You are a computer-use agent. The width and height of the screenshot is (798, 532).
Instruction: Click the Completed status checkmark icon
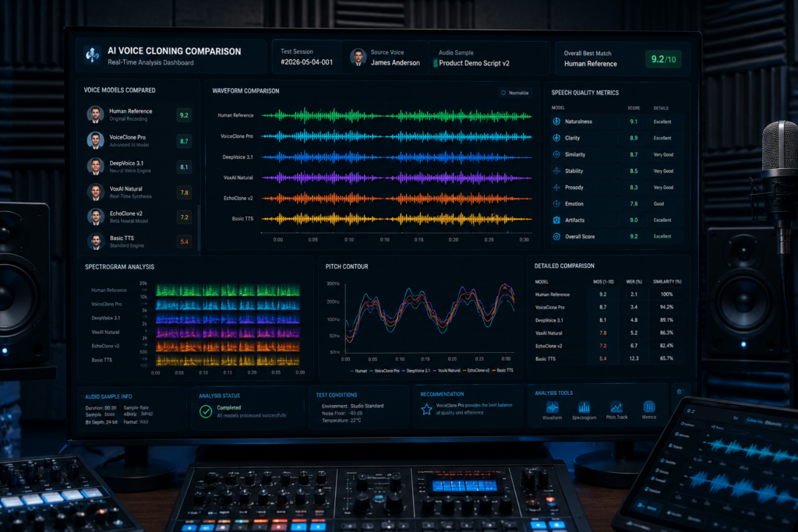[x=206, y=411]
